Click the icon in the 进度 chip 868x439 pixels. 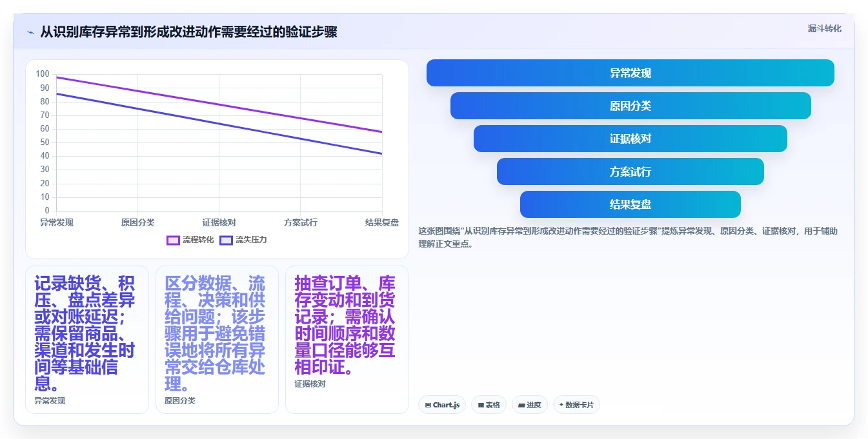coord(521,405)
